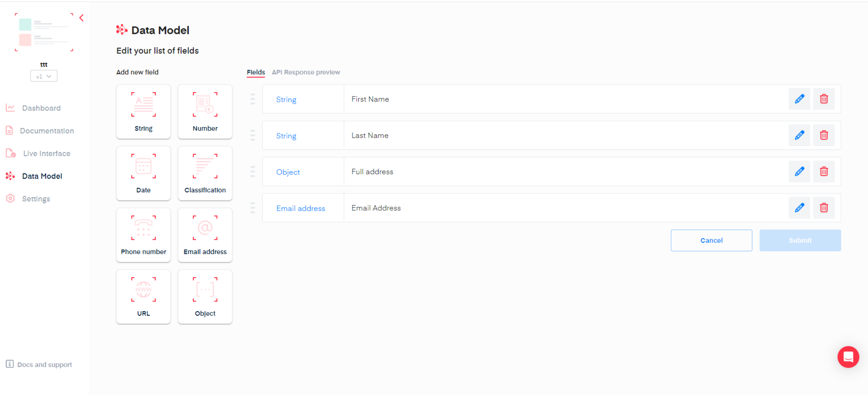Open the v1 version dropdown
Viewport: 868px width, 395px height.
(x=44, y=76)
